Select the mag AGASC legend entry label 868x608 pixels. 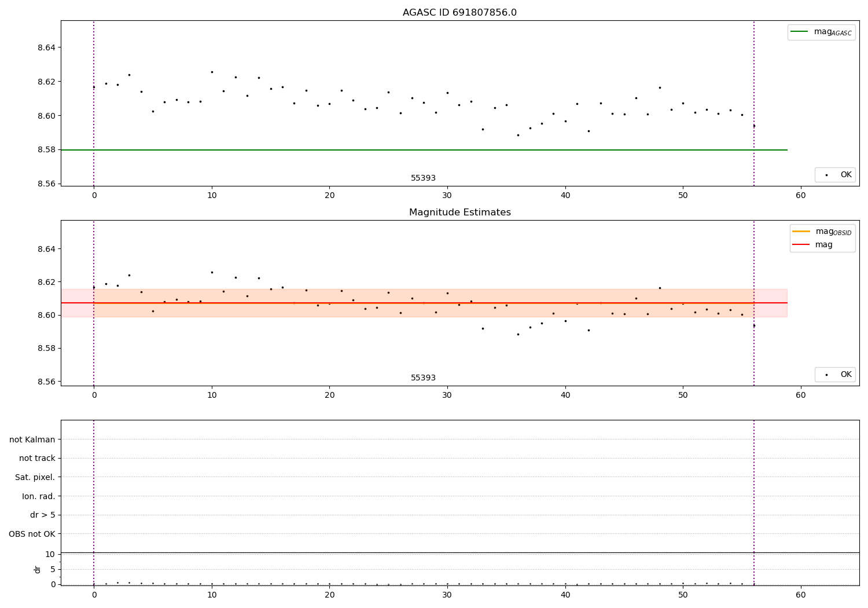[833, 32]
